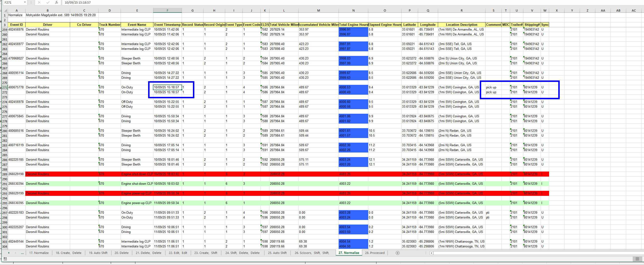Click the Select All corner triangle
The width and height of the screenshot is (644, 265).
[x=5, y=11]
